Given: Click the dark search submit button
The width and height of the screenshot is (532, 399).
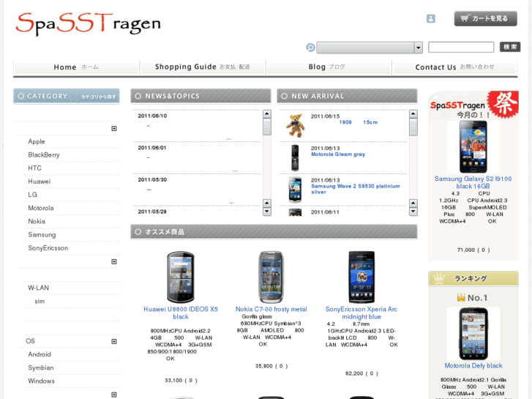Looking at the screenshot, I should 509,47.
